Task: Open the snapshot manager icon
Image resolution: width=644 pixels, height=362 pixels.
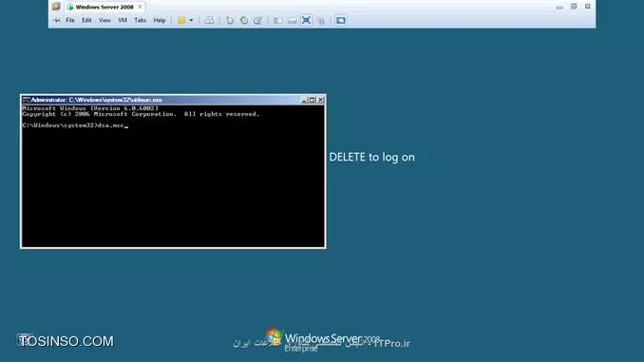Action: click(x=258, y=20)
